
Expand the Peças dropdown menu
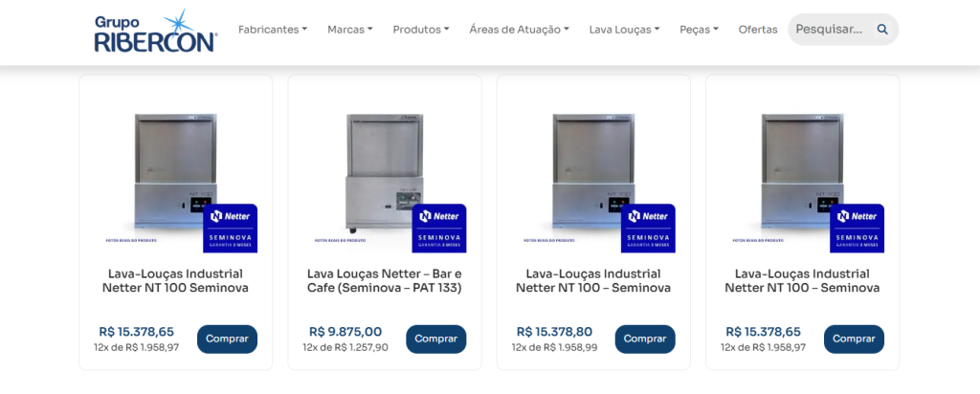(x=699, y=30)
